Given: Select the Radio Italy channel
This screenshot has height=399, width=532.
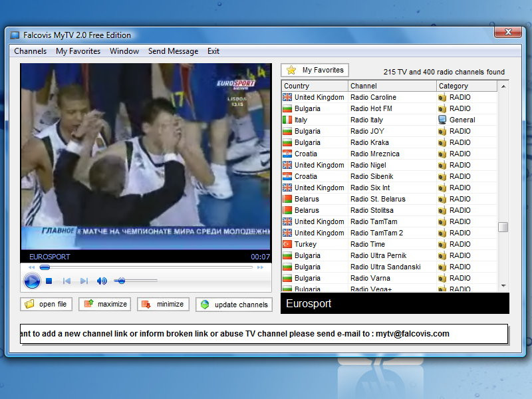Looking at the screenshot, I should pos(390,120).
